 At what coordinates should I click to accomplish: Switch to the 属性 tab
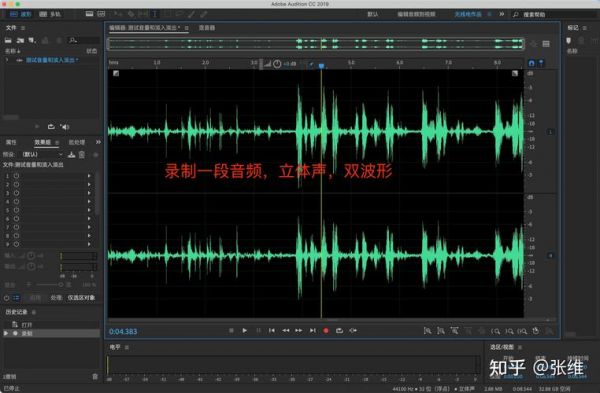point(11,142)
